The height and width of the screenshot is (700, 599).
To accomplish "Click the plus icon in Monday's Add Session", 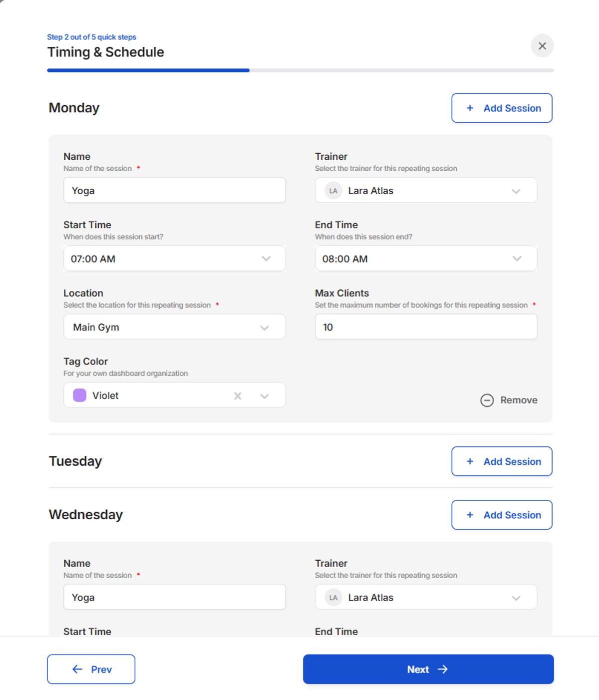I will (470, 108).
